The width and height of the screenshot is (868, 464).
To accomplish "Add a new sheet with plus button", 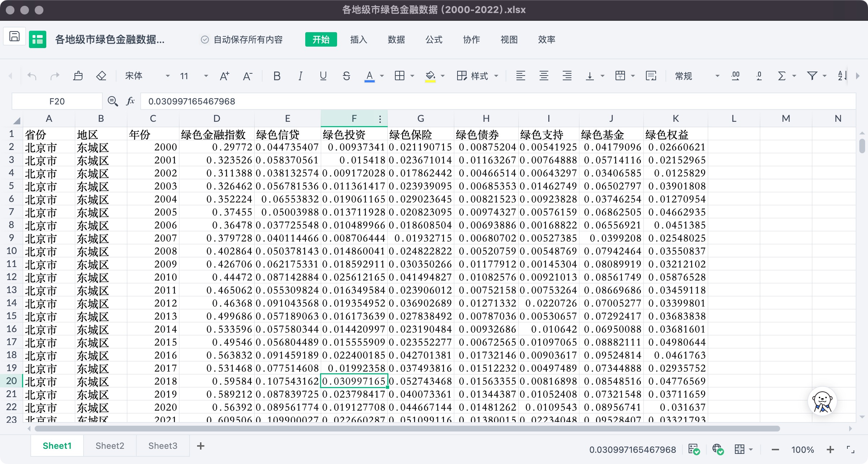I will coord(201,446).
